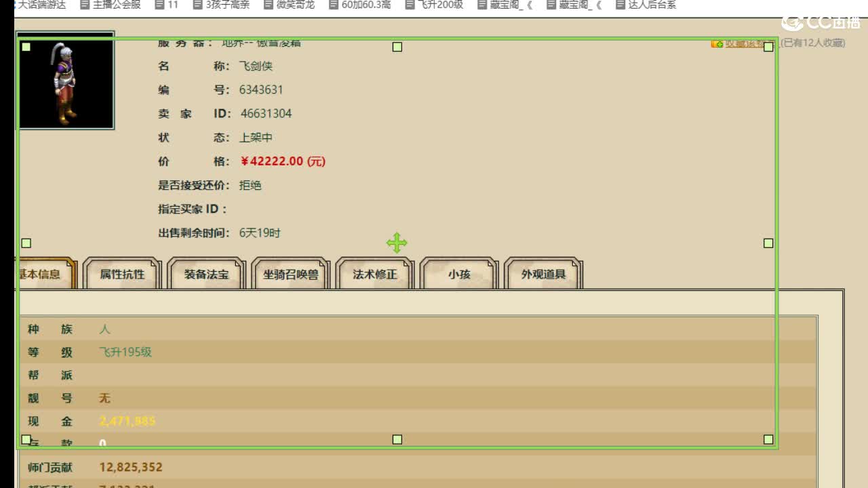Click the bargaining value 拒绝
The height and width of the screenshot is (488, 868).
click(250, 185)
